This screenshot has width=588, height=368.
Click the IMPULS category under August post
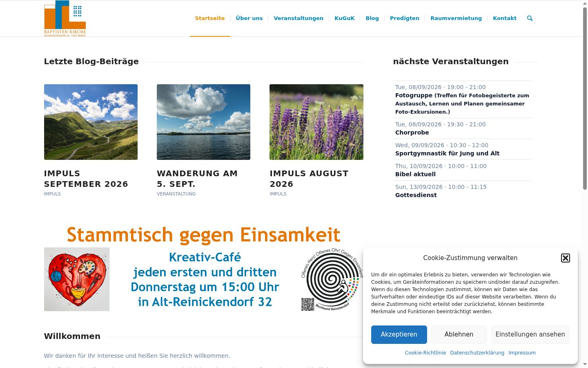(278, 194)
